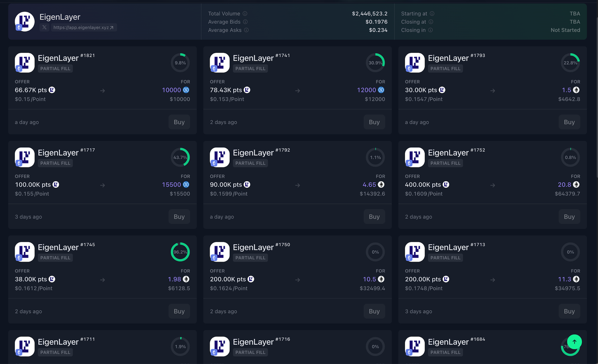Buy offer #1821 for 10000 USDC
The height and width of the screenshot is (364, 598).
coord(179,122)
